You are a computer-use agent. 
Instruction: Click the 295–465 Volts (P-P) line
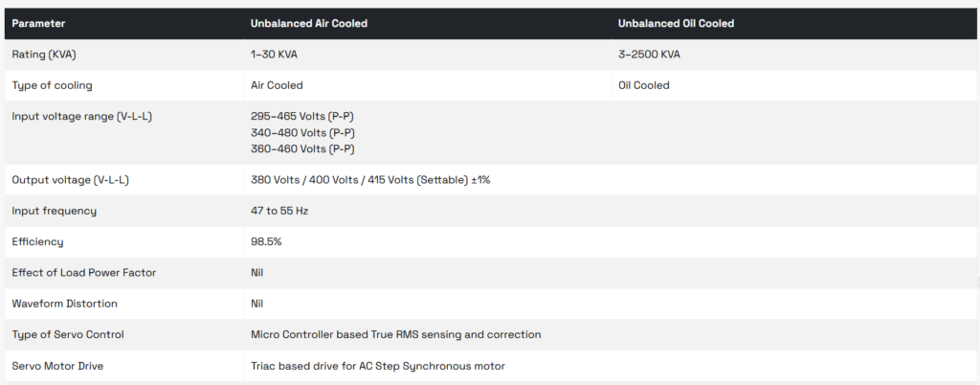(x=302, y=116)
